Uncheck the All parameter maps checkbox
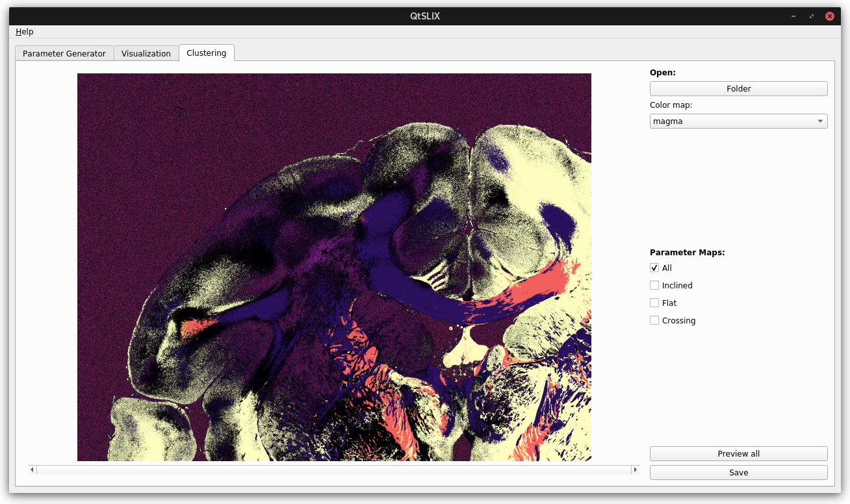The width and height of the screenshot is (850, 504). click(654, 268)
